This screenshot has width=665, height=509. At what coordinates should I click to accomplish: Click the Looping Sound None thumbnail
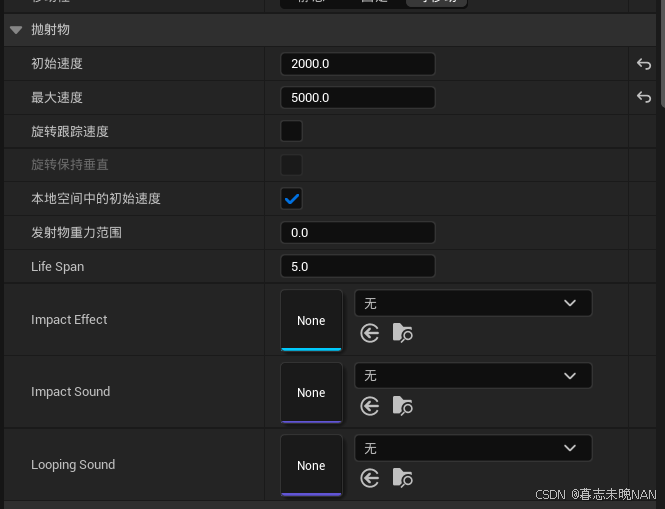311,465
